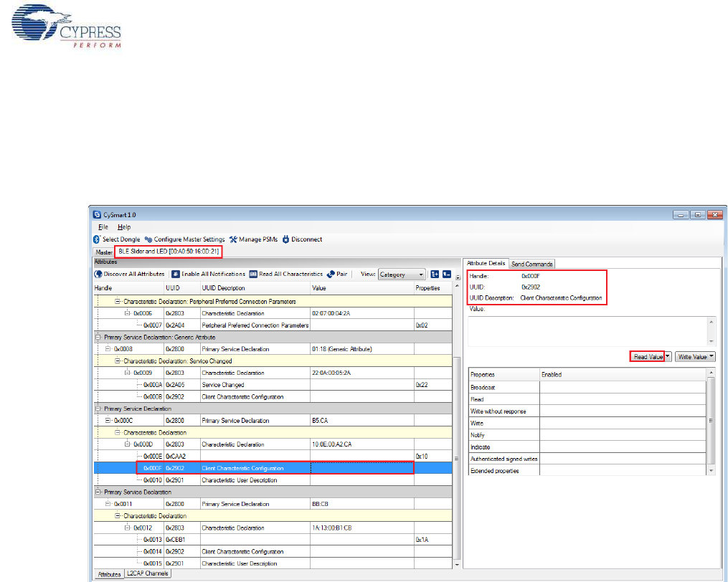
Task: Collapse the Service Changed declaration group
Action: pos(118,361)
